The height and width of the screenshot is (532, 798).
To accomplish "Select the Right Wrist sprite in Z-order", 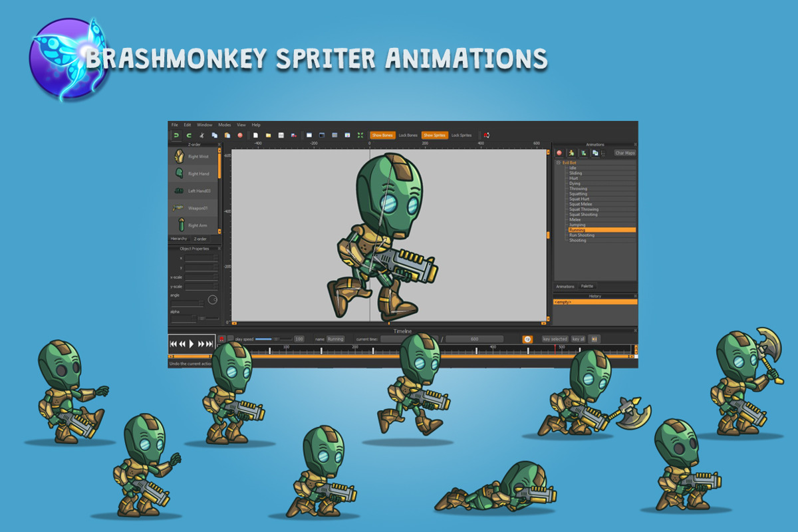I will [x=193, y=156].
